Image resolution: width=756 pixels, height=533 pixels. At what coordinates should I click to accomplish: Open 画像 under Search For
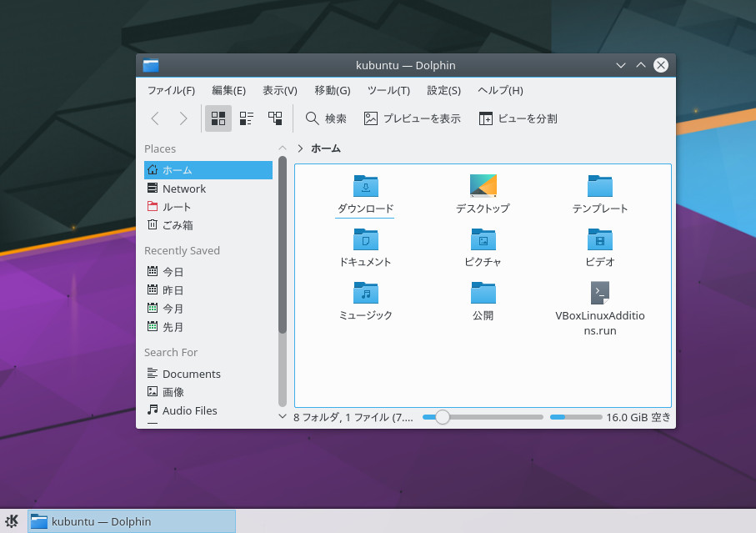[173, 391]
